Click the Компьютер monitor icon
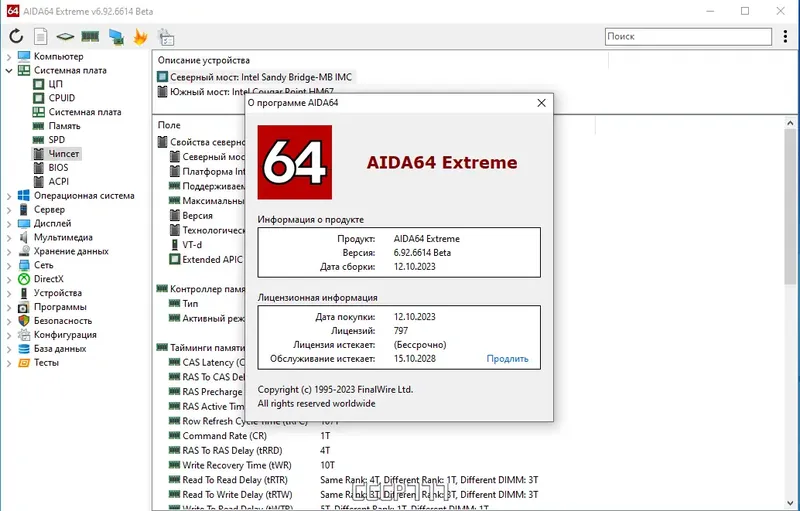800x511 pixels. tap(24, 56)
